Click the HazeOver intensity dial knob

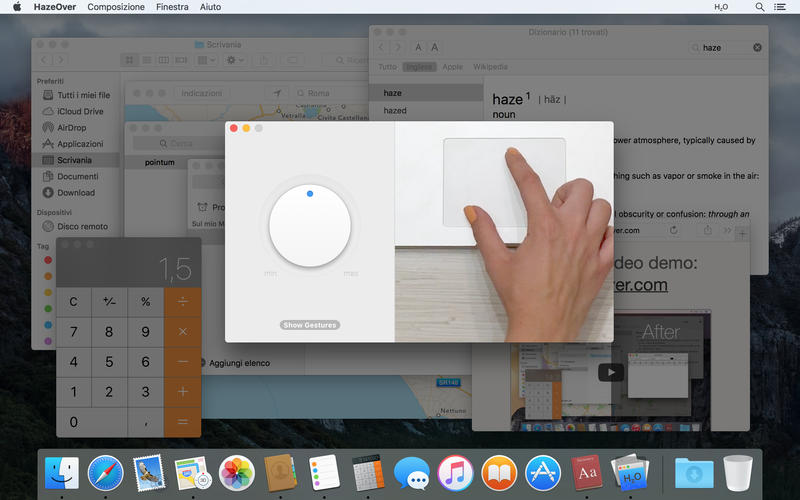click(x=310, y=226)
